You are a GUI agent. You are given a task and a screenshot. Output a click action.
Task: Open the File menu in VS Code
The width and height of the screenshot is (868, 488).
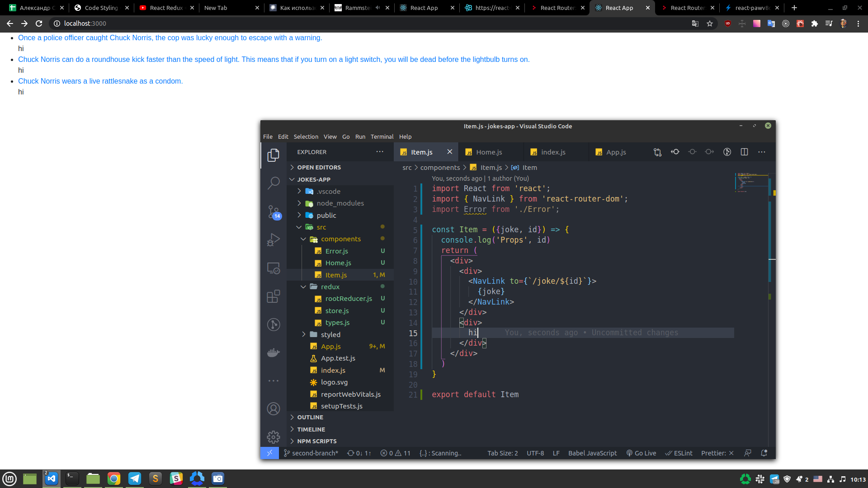coord(268,136)
